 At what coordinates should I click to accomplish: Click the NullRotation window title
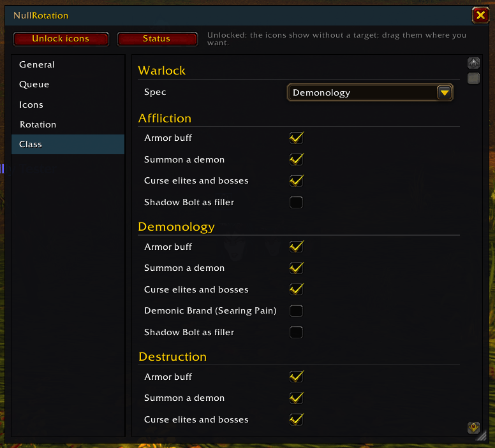tap(41, 15)
